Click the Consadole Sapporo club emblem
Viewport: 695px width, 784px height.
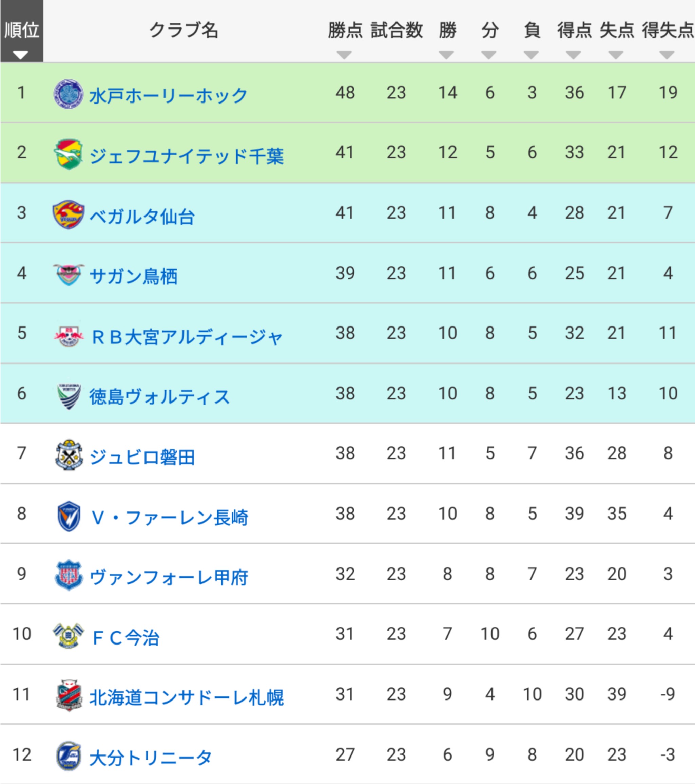tap(68, 696)
